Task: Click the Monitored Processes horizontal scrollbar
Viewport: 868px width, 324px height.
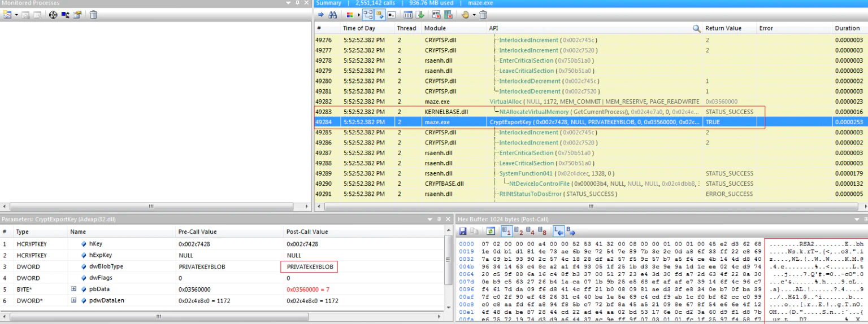Action: coord(153,207)
